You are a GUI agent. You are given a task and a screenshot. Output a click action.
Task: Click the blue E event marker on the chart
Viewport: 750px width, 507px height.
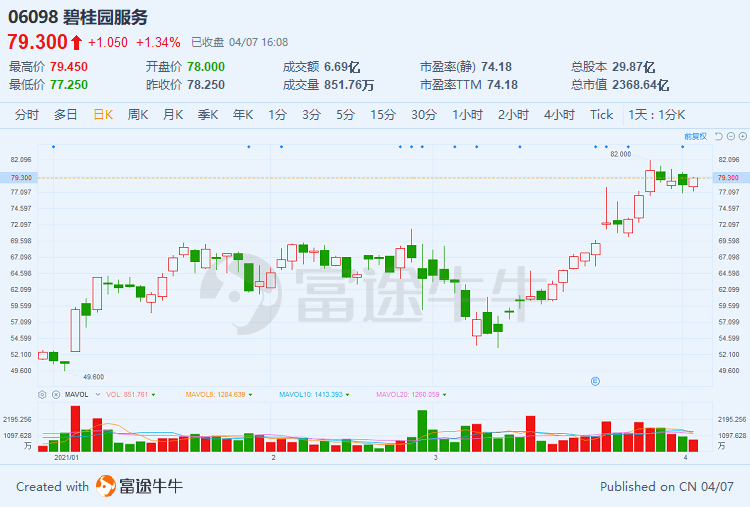(x=596, y=381)
